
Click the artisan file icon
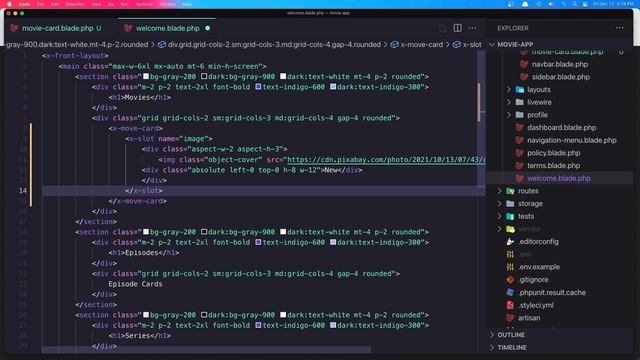tap(510, 318)
